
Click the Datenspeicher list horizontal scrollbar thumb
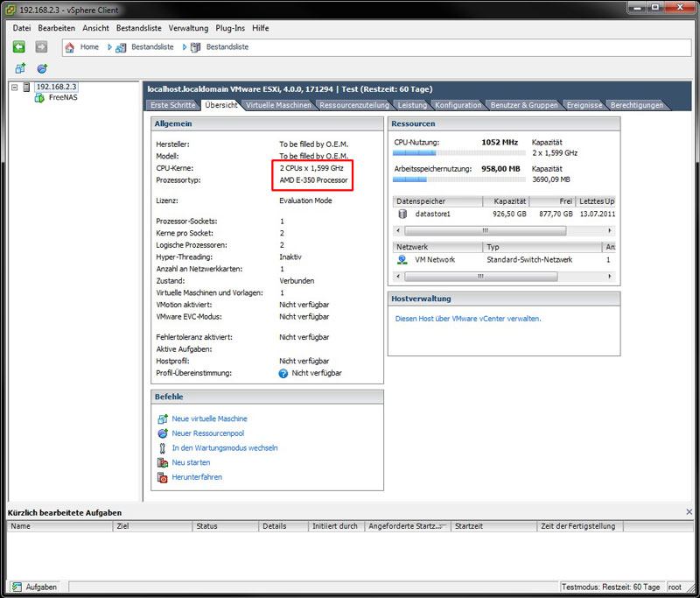click(486, 231)
